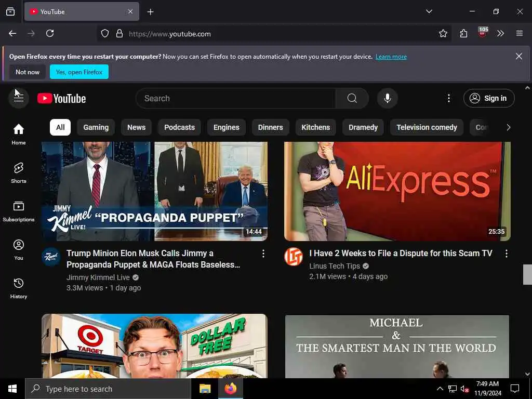This screenshot has width=532, height=399.
Task: Click the YouTube search input field
Action: (x=236, y=98)
